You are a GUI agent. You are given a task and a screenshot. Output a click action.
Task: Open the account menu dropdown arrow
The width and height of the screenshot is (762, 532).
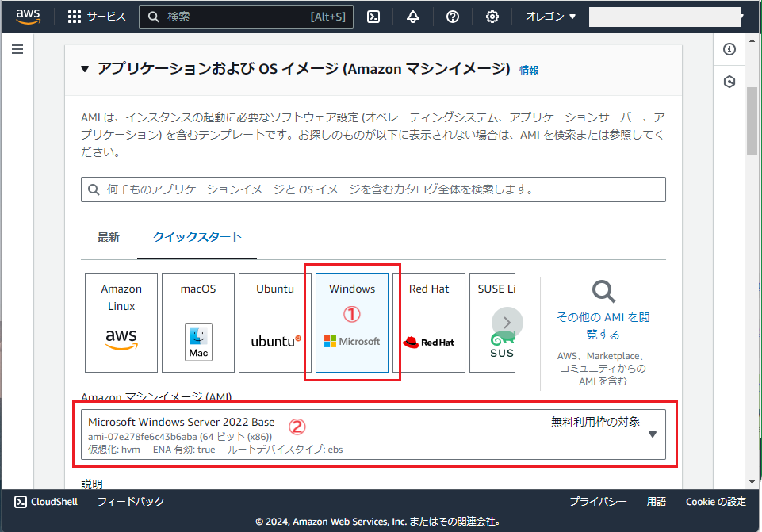pos(741,17)
